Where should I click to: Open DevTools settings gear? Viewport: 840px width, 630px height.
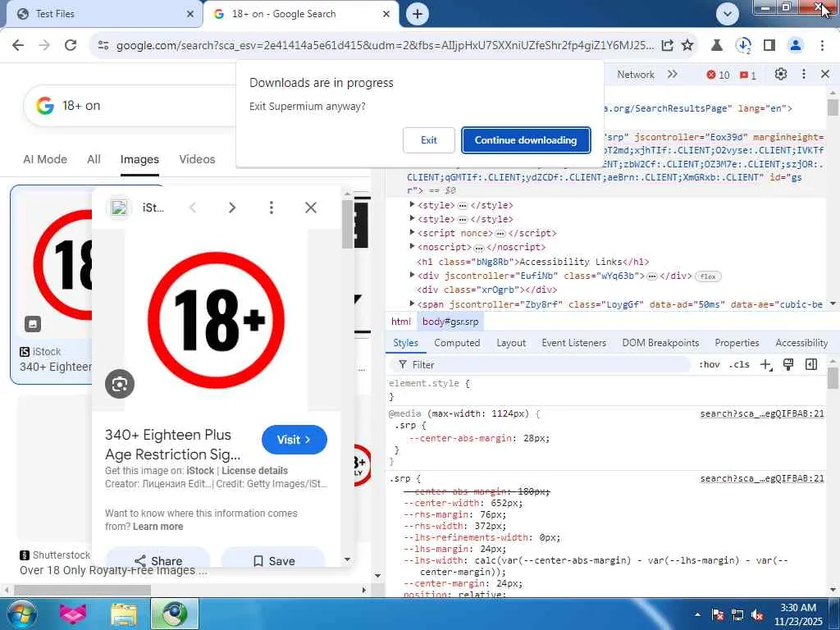(781, 75)
